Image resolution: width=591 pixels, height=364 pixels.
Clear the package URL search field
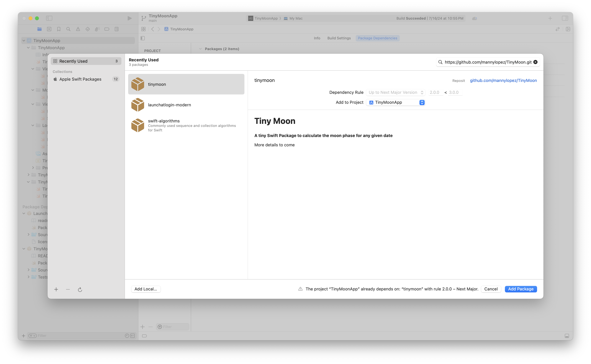point(535,62)
